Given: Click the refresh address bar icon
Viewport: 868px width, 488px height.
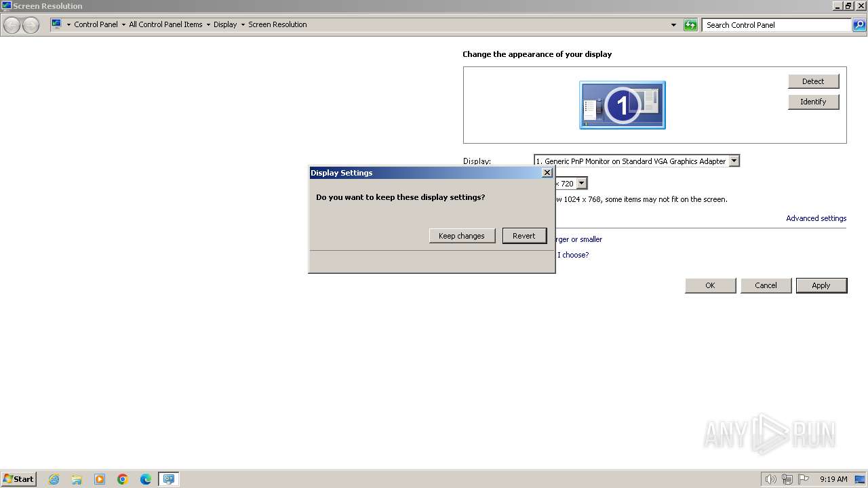Looking at the screenshot, I should point(690,25).
